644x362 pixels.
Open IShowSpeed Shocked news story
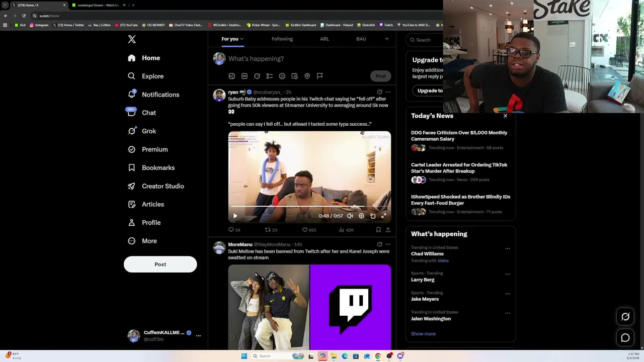[x=460, y=204]
